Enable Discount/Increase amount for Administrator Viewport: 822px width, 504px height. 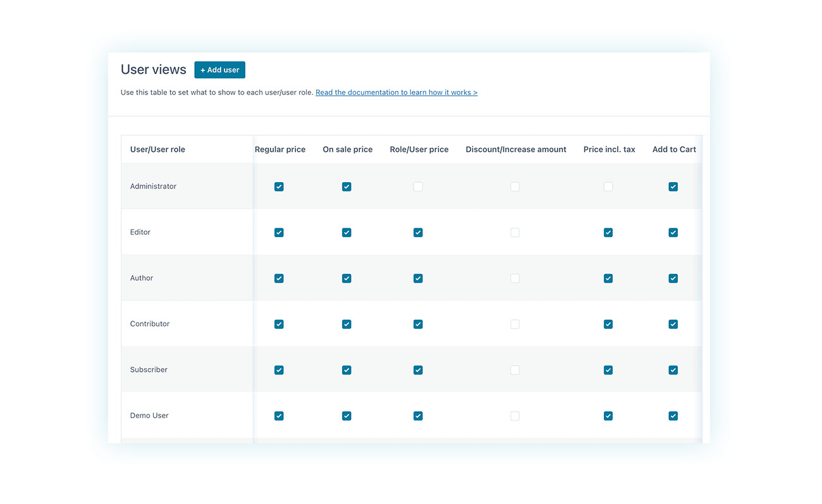click(x=515, y=187)
